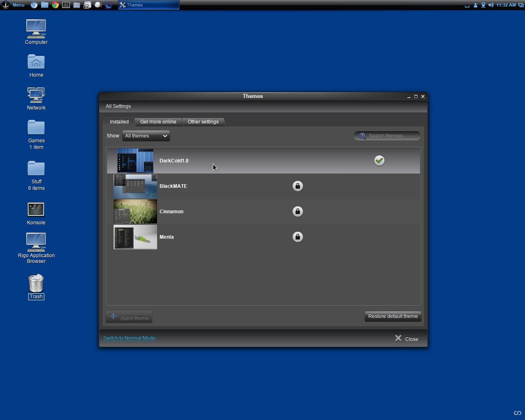Click the DarkCold1.8 theme name

174,161
